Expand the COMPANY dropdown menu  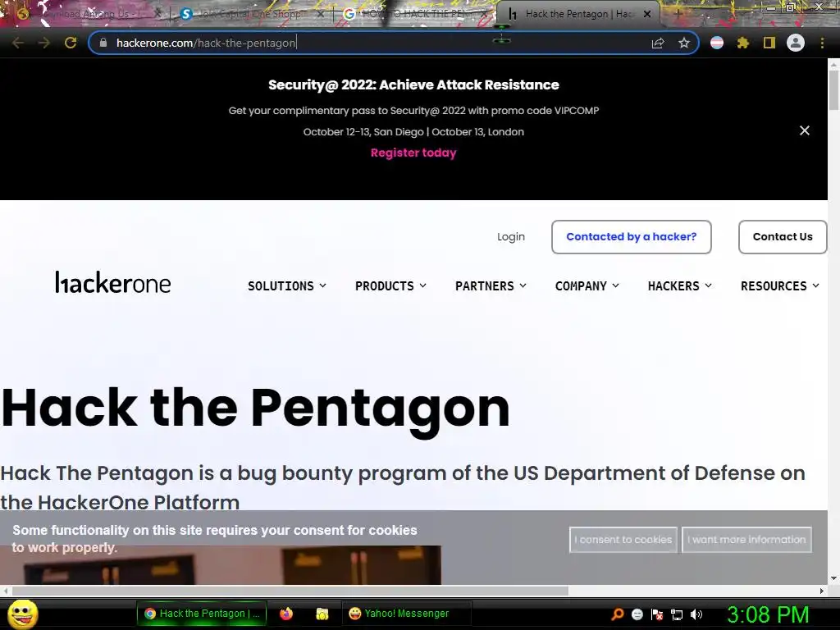[x=587, y=286]
